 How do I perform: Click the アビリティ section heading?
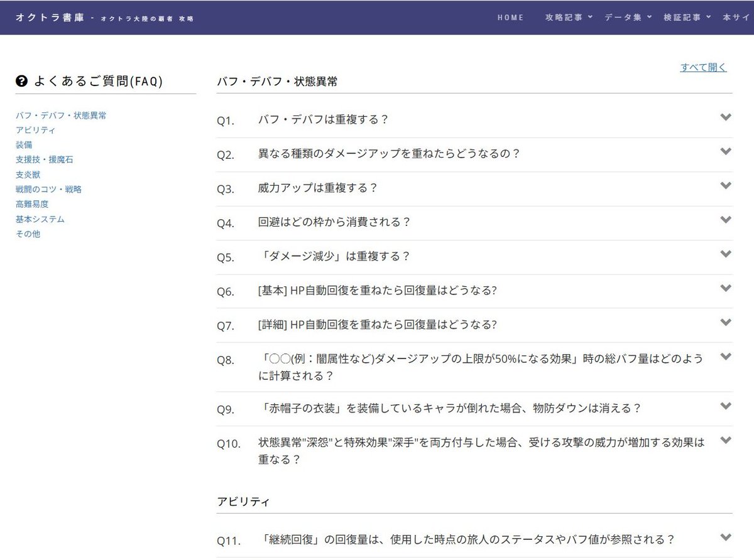[x=243, y=502]
